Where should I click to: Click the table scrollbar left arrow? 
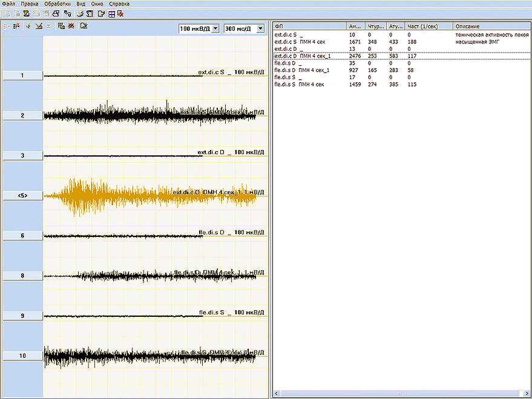tap(277, 393)
